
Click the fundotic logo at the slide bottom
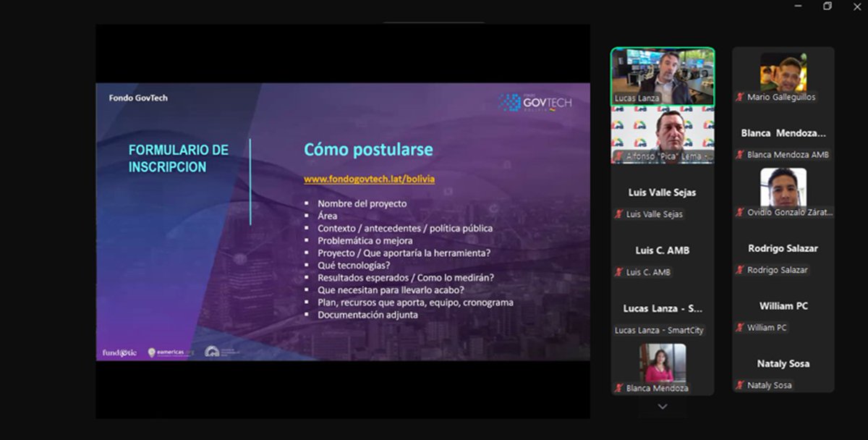tap(119, 352)
